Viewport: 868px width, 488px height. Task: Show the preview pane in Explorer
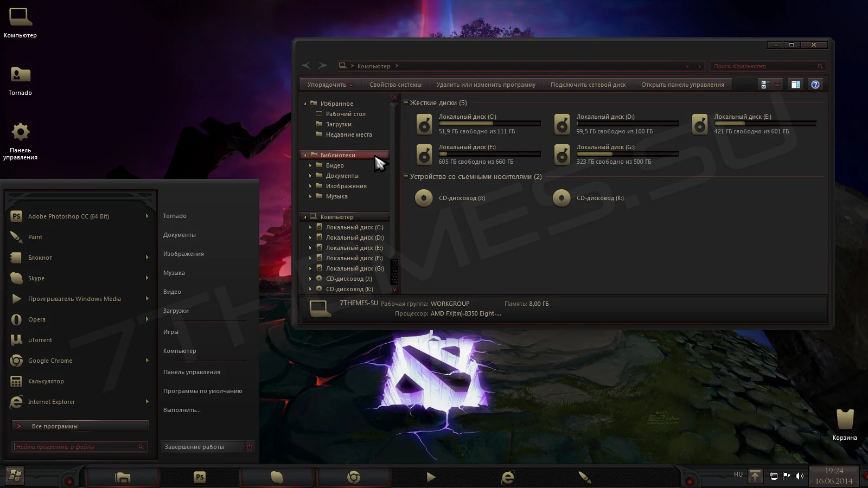click(796, 84)
